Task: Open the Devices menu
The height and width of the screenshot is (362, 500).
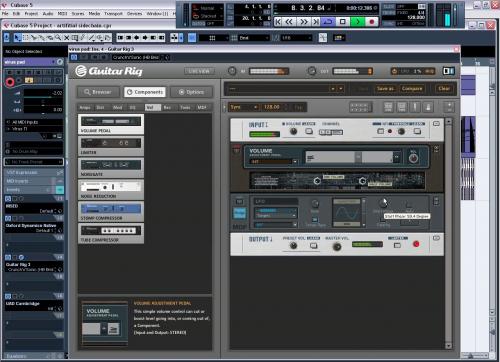Action: point(134,14)
